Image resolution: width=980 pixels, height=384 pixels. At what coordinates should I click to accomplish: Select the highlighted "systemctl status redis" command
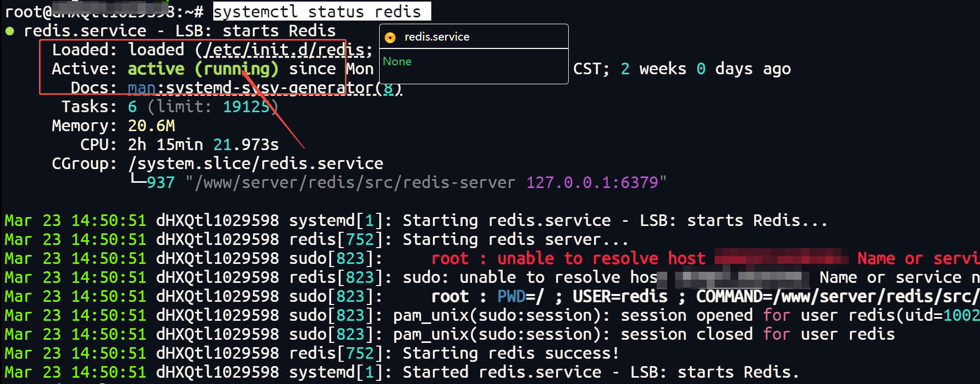tap(322, 11)
